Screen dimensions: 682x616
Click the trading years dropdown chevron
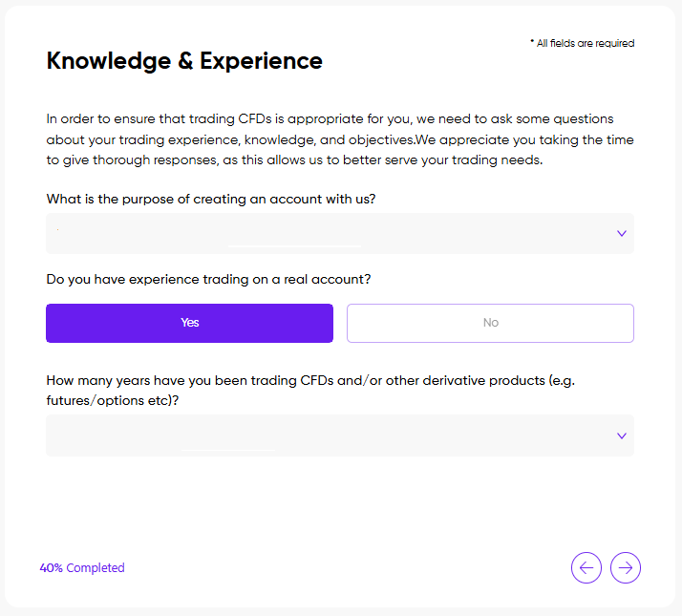[x=621, y=435]
